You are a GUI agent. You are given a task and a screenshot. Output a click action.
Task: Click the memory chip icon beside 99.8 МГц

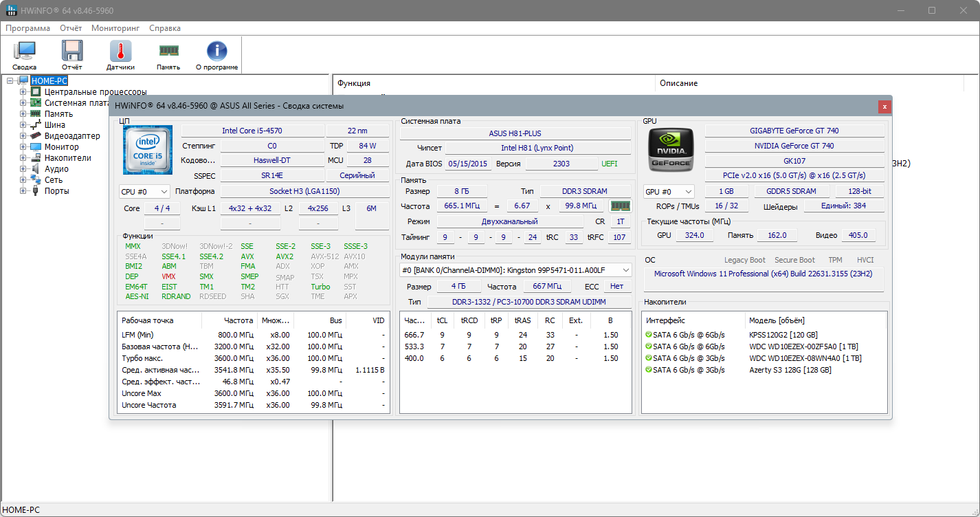coord(621,206)
